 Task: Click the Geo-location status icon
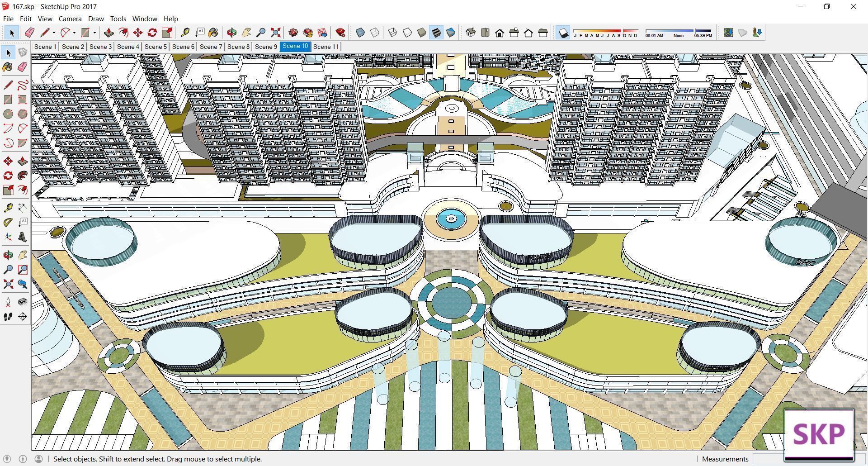[7, 459]
